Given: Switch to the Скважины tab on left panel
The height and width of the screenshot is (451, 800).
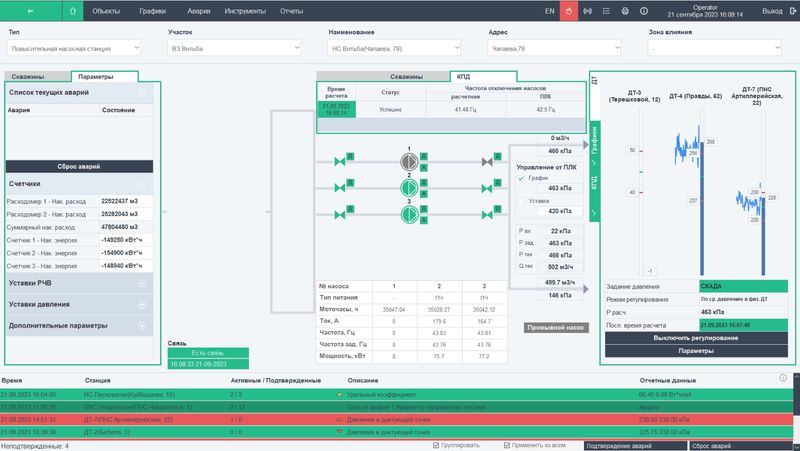Looking at the screenshot, I should 37,76.
